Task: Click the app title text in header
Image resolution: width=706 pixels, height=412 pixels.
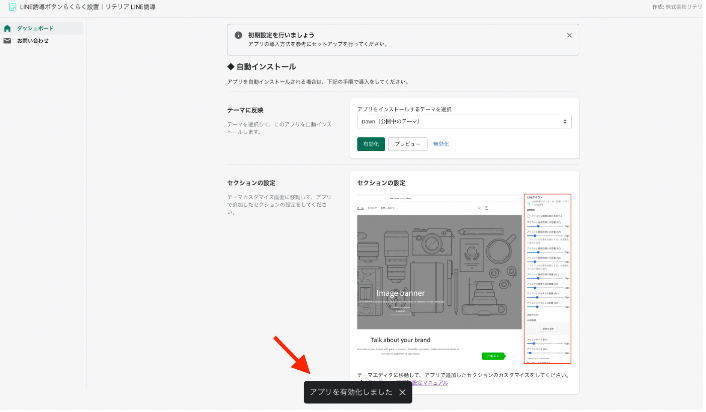Action: (88, 7)
